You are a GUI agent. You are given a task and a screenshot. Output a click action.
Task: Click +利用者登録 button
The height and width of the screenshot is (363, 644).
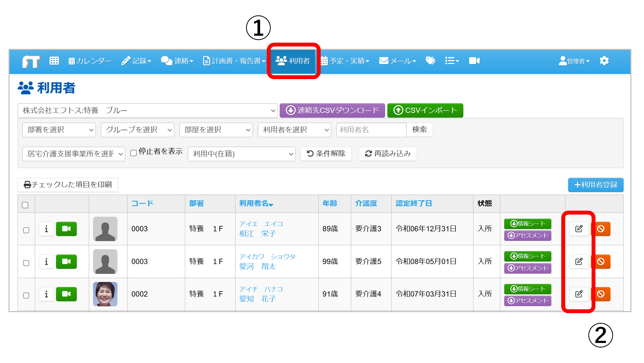coord(595,185)
